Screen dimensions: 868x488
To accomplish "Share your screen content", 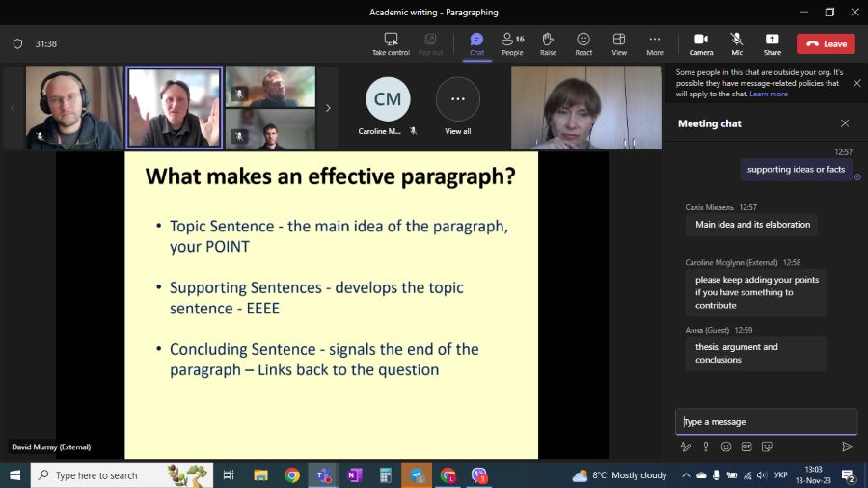I will [772, 43].
